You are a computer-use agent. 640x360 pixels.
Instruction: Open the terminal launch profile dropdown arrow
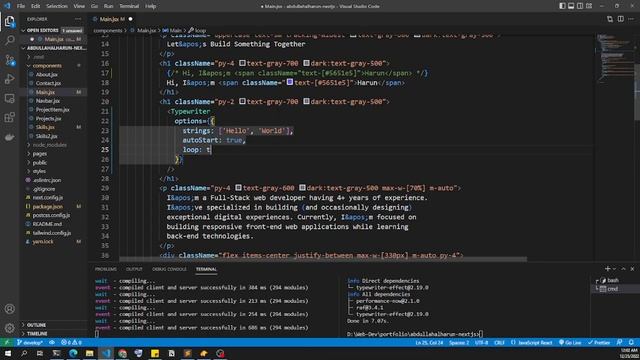click(x=614, y=269)
